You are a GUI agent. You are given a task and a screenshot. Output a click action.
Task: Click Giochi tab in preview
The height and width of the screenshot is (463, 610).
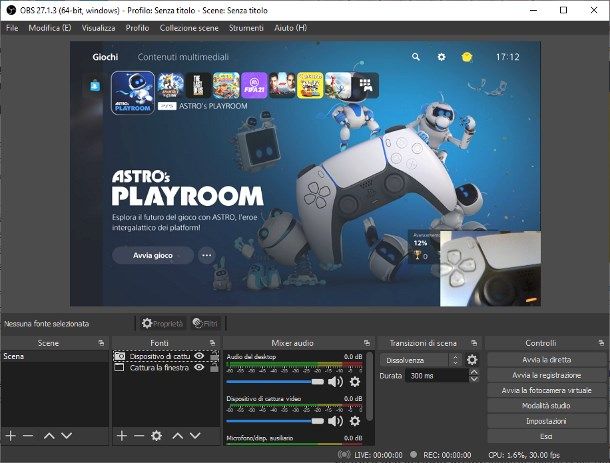click(105, 57)
